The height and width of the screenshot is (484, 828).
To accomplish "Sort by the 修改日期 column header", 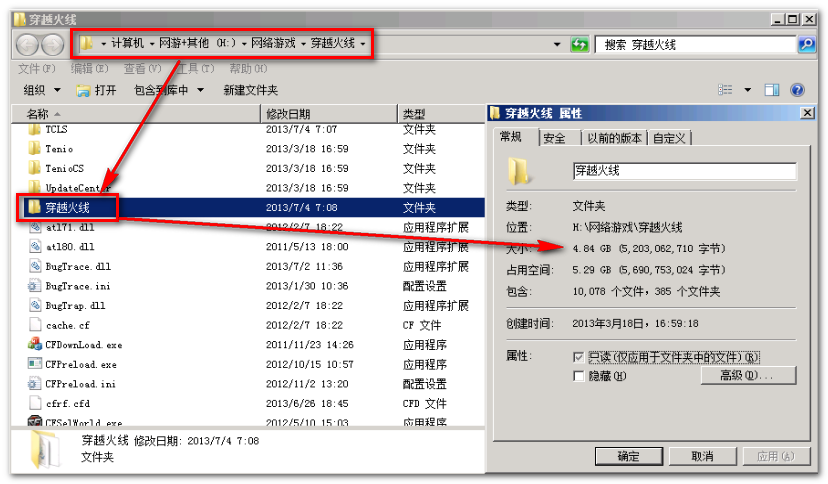I will (x=329, y=113).
